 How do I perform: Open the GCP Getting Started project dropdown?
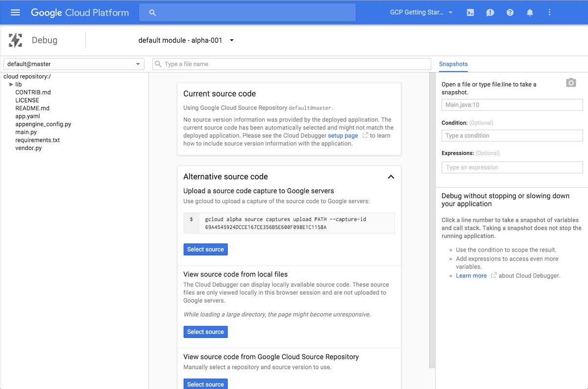[x=421, y=12]
